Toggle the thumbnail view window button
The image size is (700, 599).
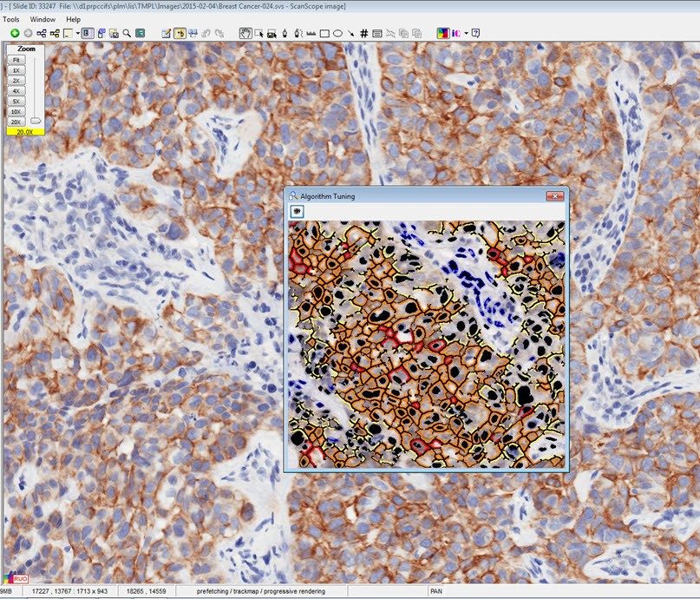click(88, 33)
